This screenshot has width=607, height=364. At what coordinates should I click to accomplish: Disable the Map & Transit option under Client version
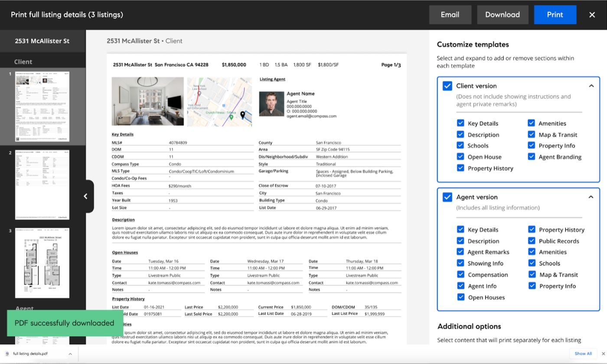tap(531, 134)
